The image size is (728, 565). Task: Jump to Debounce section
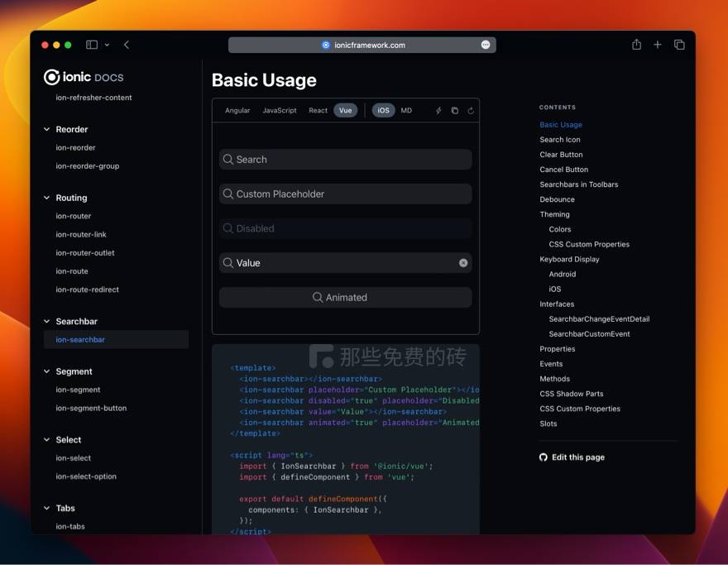[557, 199]
